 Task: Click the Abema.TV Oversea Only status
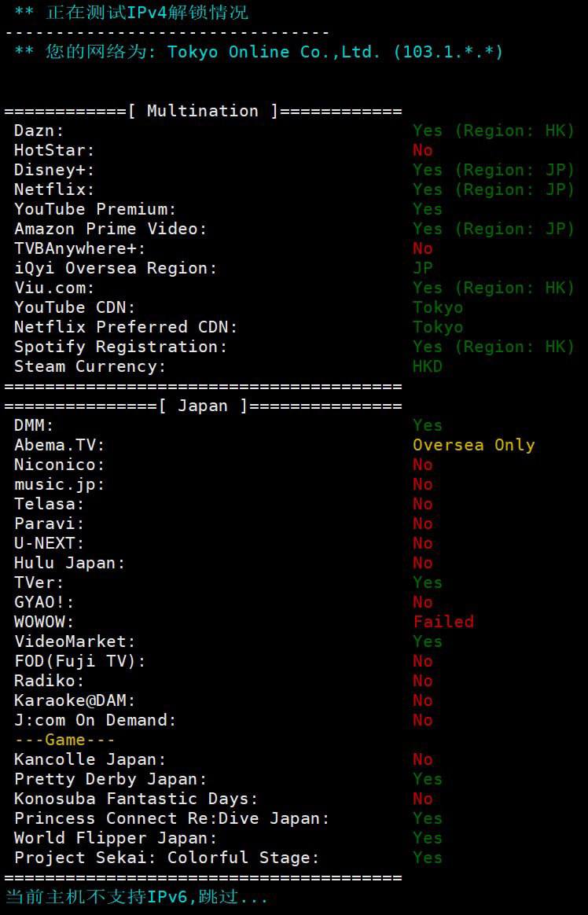[474, 445]
